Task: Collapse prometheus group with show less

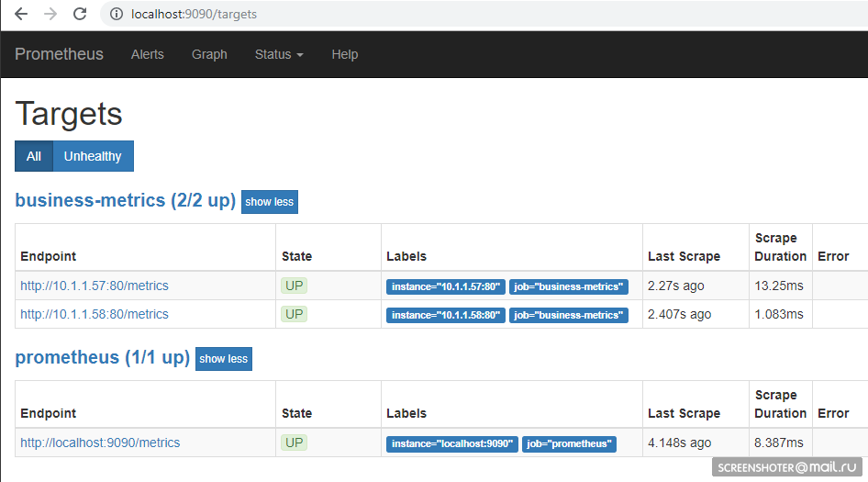Action: click(x=224, y=359)
